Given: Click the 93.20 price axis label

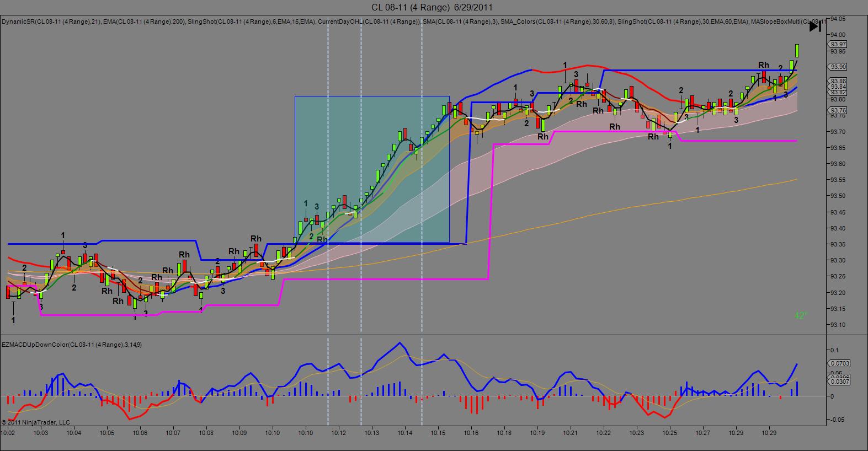Looking at the screenshot, I should coord(838,292).
